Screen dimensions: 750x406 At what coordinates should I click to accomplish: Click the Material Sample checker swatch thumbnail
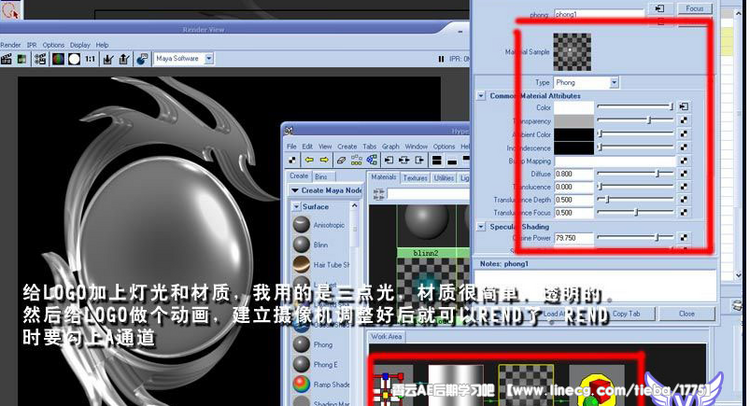pyautogui.click(x=572, y=52)
